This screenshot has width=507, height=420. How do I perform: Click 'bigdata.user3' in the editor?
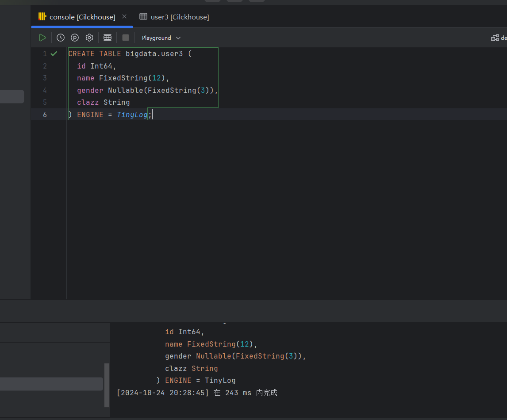[154, 53]
